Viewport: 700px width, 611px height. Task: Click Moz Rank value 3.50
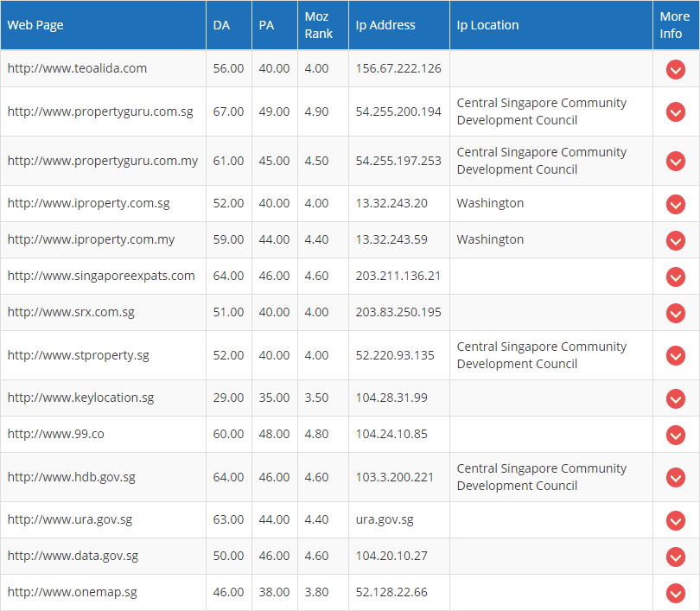pos(316,398)
